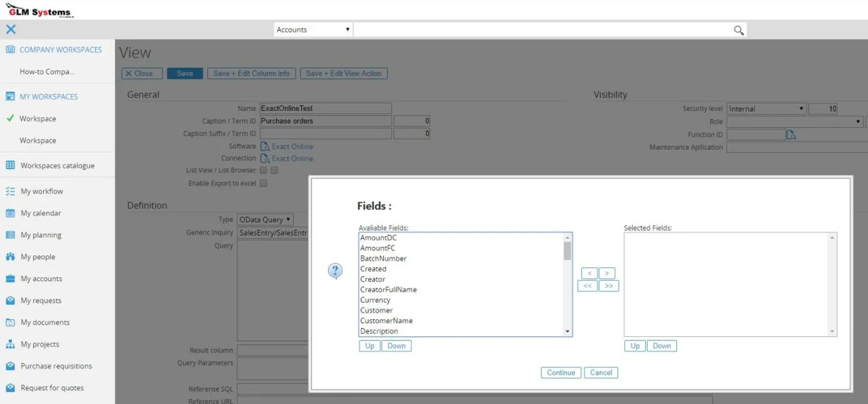Select CustomerName in Available Fields list
The image size is (868, 404).
[386, 321]
